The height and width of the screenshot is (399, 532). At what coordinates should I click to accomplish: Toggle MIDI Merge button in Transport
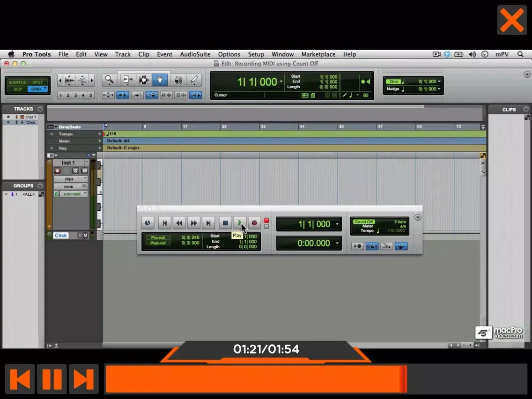coord(386,246)
